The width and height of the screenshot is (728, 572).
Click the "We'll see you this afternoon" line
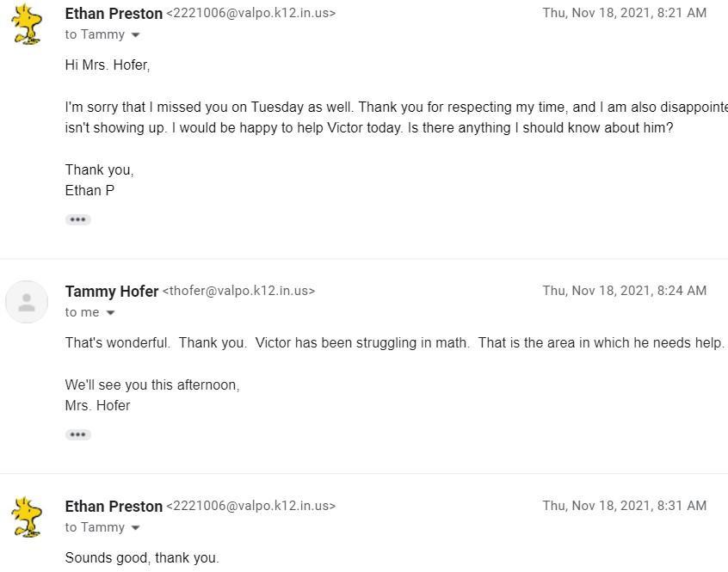click(152, 385)
